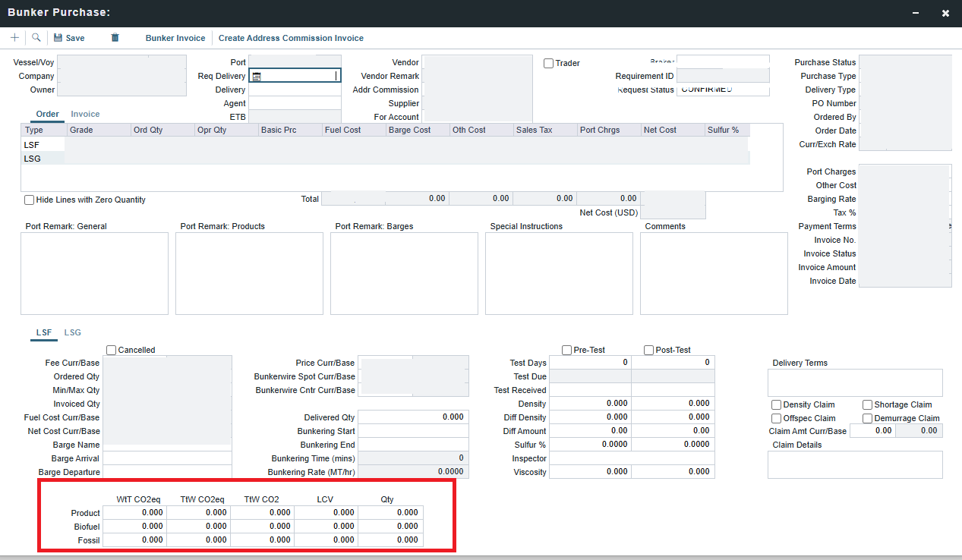Minimize the Bunker Purchase window

point(916,14)
